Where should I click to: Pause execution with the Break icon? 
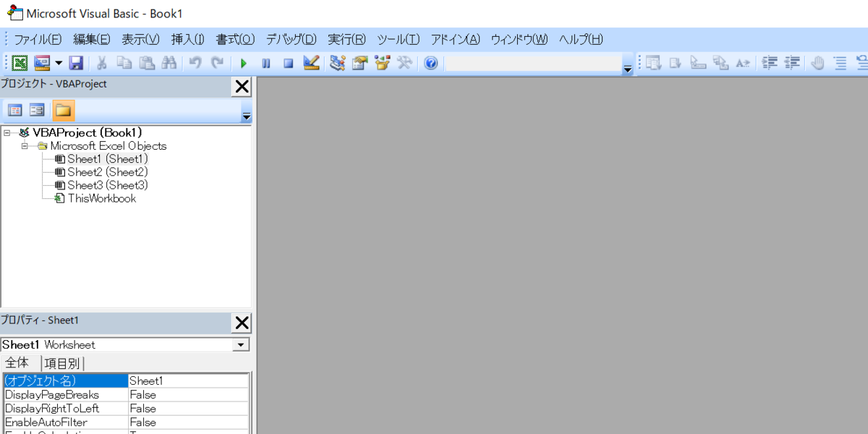pyautogui.click(x=266, y=63)
